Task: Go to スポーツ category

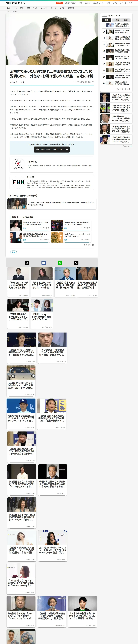Action: 53,8
